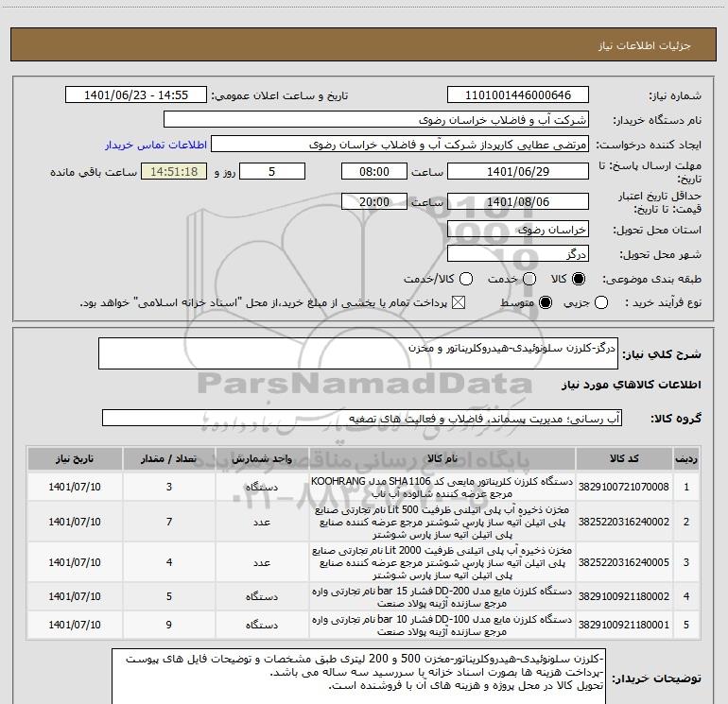Click quantity 4 in row 3
This screenshot has height=704, width=728.
[x=169, y=562]
